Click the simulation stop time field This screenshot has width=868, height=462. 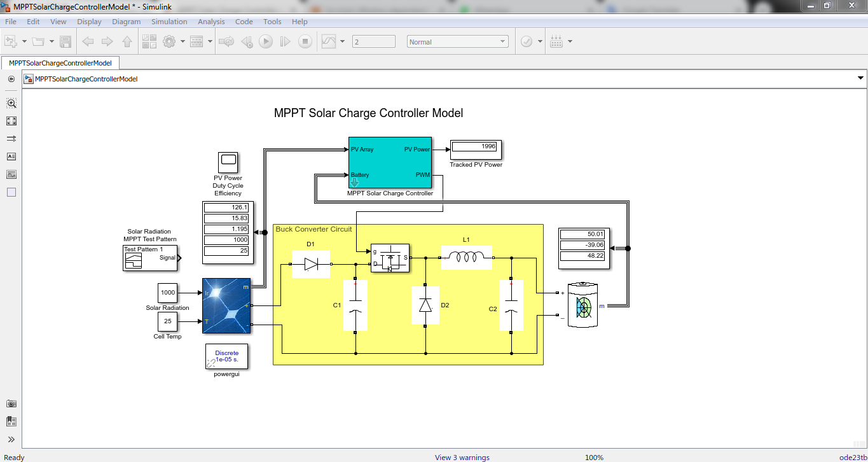[374, 42]
